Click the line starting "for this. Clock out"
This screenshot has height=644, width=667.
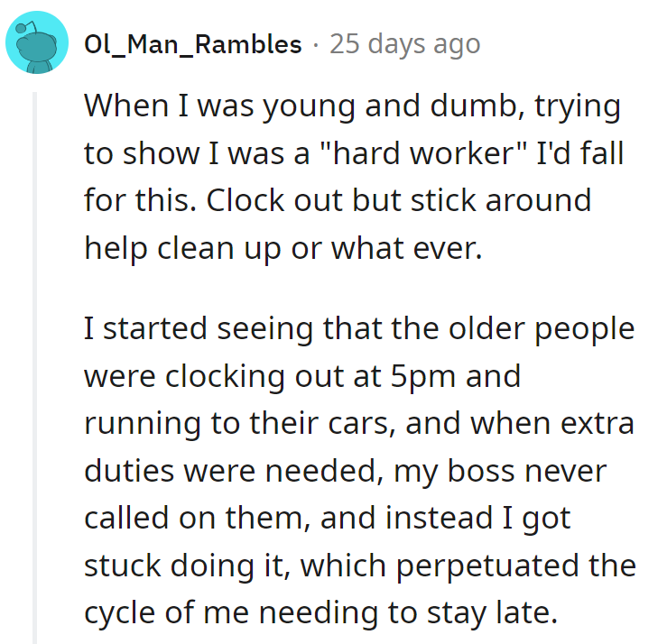tap(338, 199)
